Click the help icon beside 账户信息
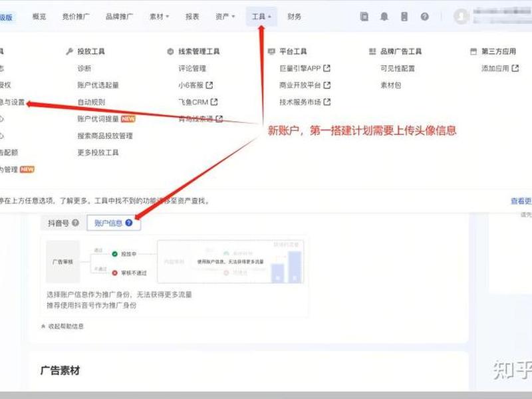532x399 pixels. (x=129, y=223)
